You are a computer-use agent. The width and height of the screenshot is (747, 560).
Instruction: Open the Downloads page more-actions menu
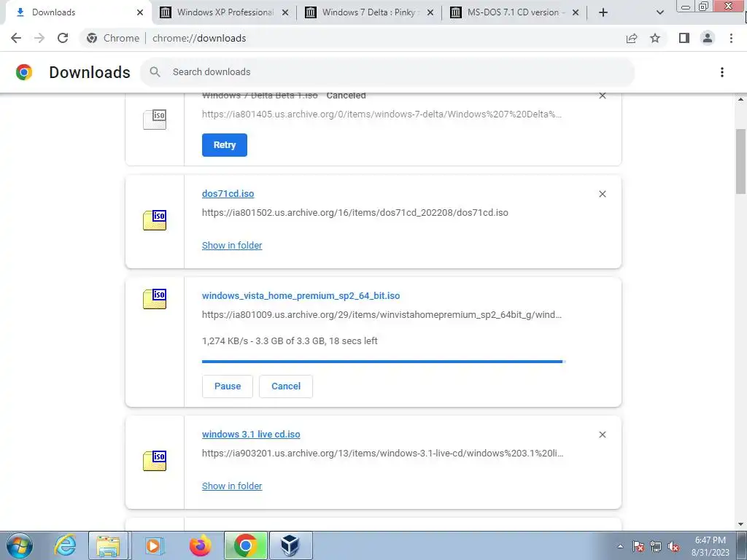722,72
